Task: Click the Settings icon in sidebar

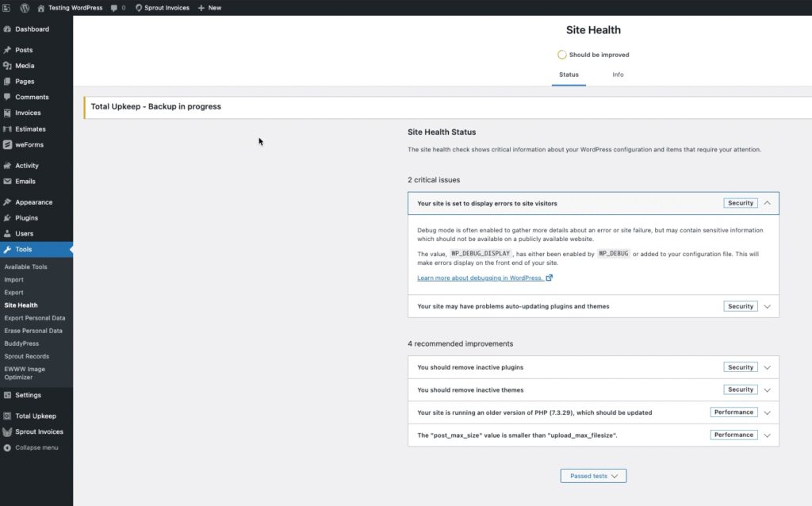Action: tap(7, 395)
